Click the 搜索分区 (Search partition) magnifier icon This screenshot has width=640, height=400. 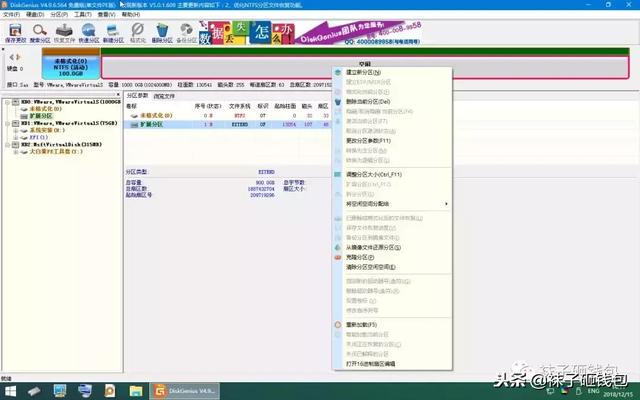tap(40, 30)
